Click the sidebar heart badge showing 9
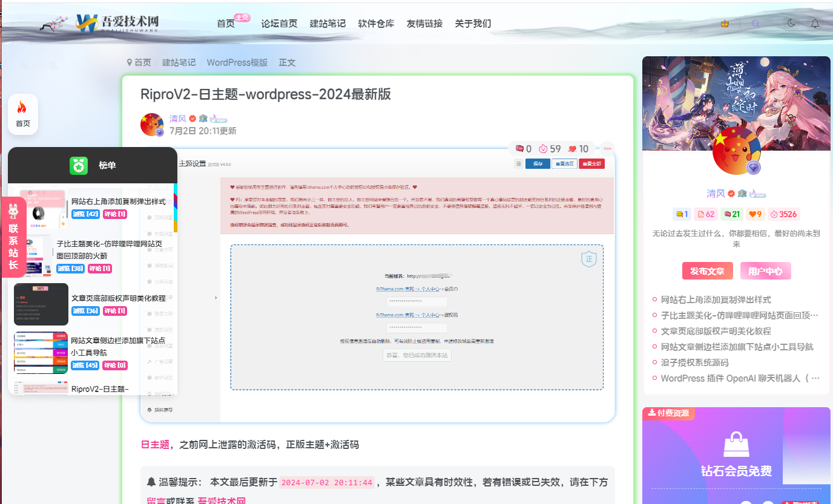The height and width of the screenshot is (504, 833). (755, 214)
